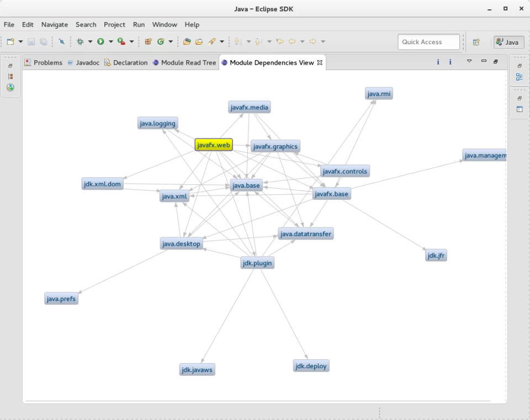
Task: Click the Debug bug icon in toolbar
Action: click(80, 41)
